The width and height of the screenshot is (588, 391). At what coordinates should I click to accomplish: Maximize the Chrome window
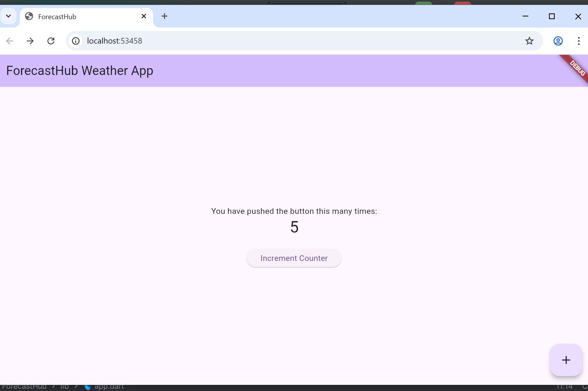tap(552, 16)
